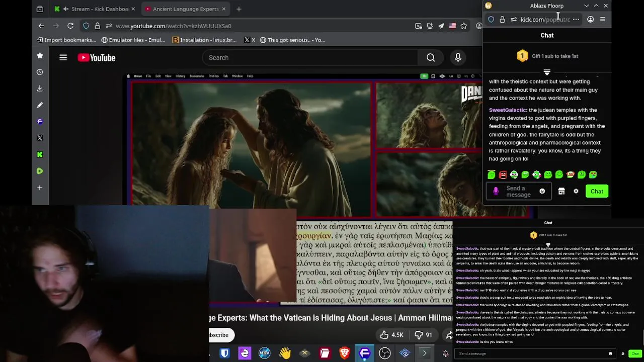Collapse the pinned banner with the chevron lines
Image resolution: width=644 pixels, height=362 pixels.
coord(547,72)
